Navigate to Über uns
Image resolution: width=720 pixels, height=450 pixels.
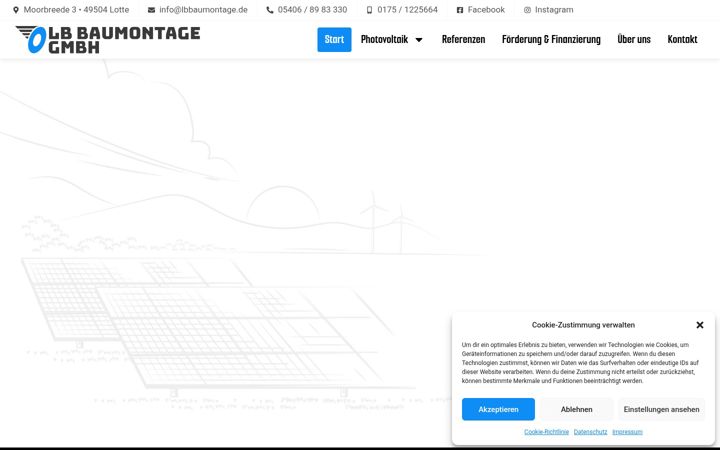(634, 39)
